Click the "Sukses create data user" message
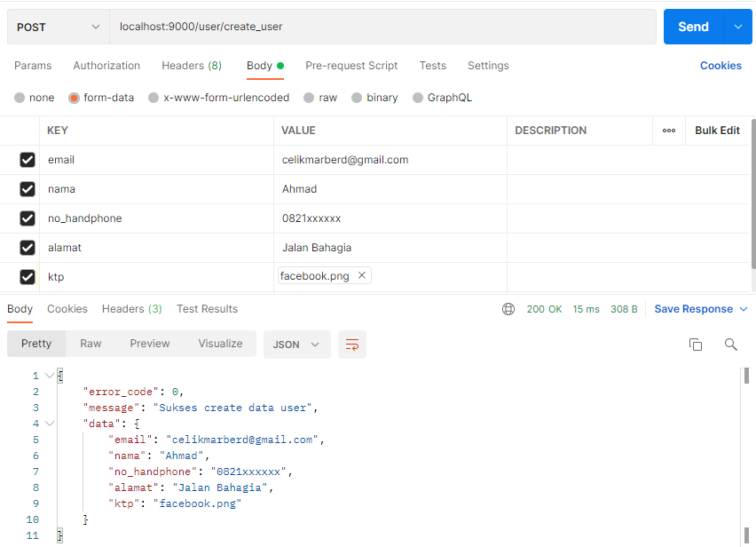 (x=232, y=408)
